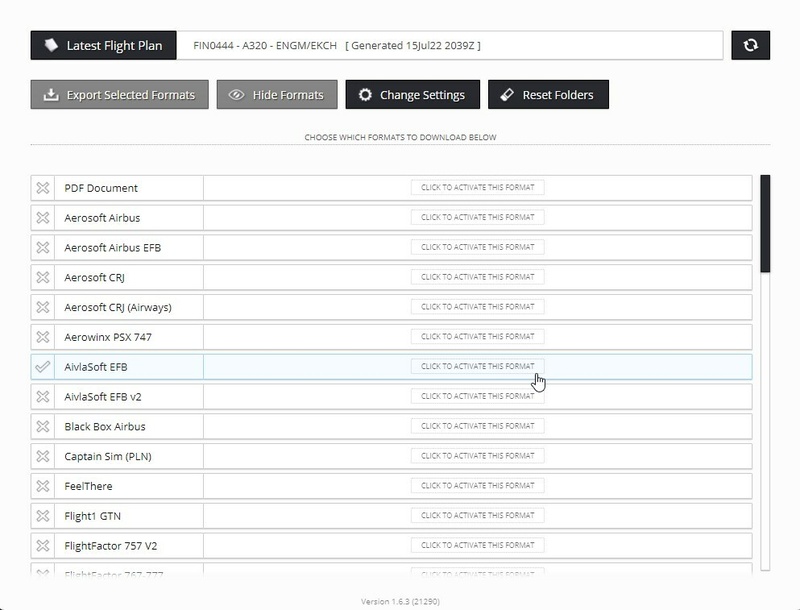The image size is (800, 610).
Task: Click the Hide Formats label text
Action: [288, 95]
